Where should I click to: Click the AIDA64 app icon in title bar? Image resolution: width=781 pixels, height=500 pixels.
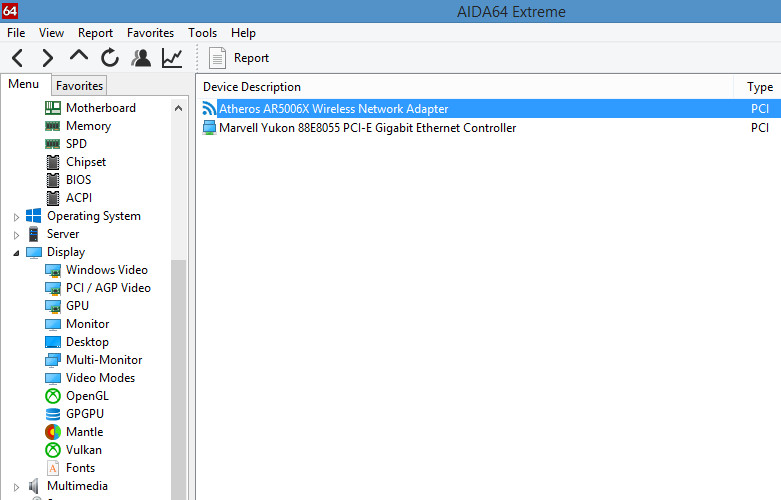pyautogui.click(x=9, y=10)
